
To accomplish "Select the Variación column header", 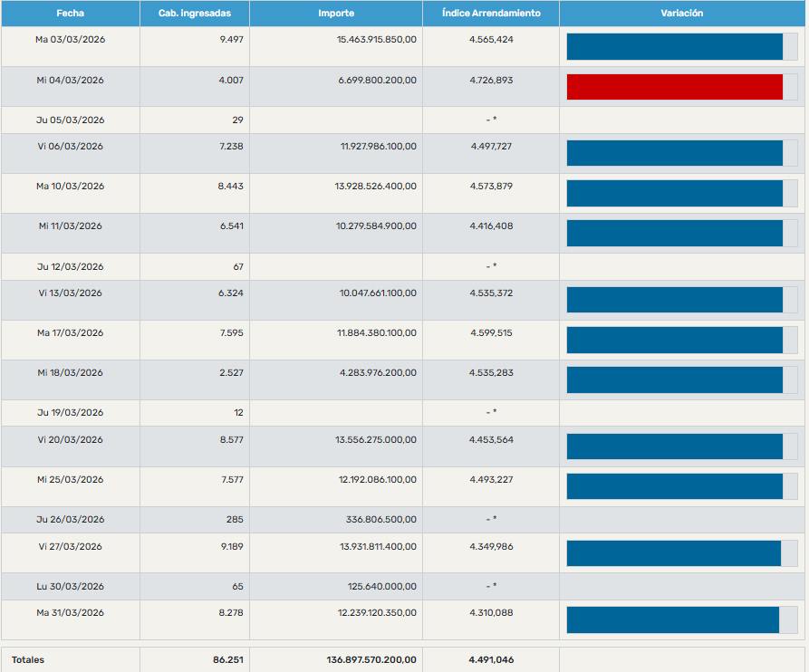I will (x=682, y=14).
